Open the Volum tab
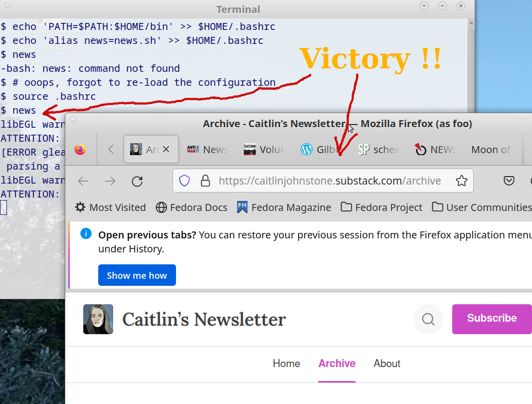The height and width of the screenshot is (404, 532). pos(264,149)
